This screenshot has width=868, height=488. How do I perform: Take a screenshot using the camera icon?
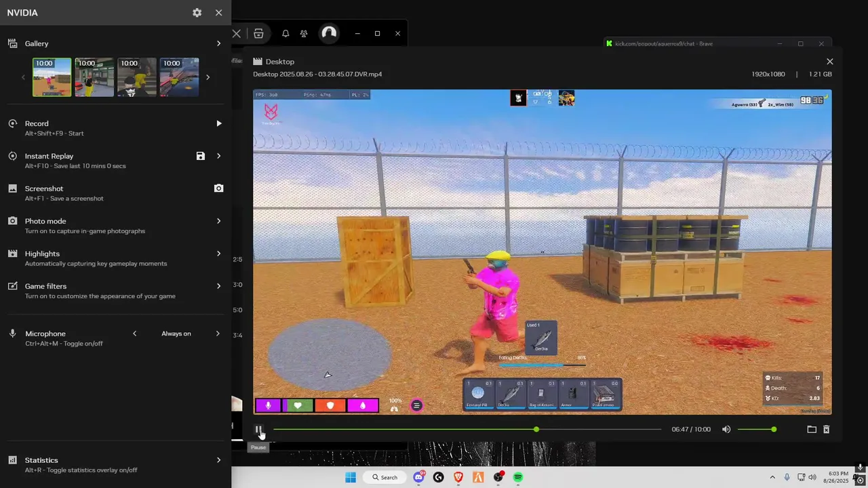pyautogui.click(x=218, y=188)
